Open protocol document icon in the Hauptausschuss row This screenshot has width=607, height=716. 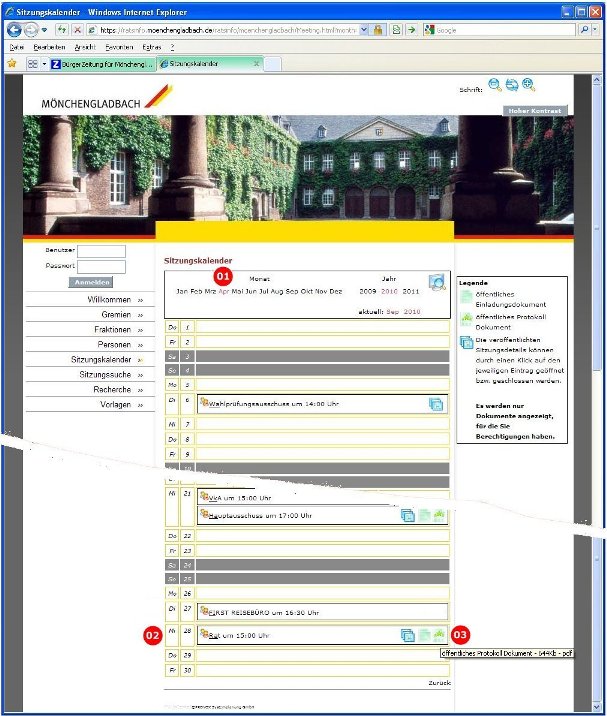439,515
